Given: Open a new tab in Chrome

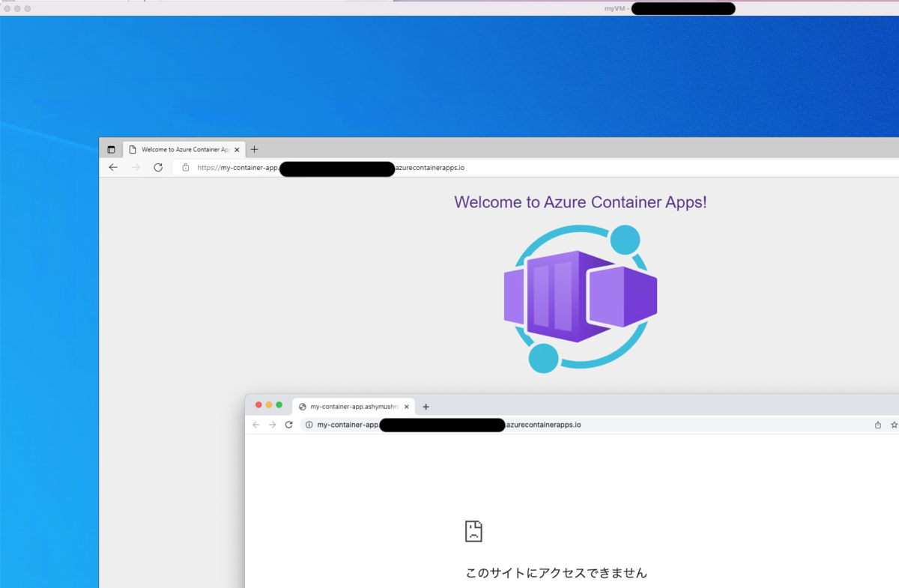Looking at the screenshot, I should (x=426, y=407).
